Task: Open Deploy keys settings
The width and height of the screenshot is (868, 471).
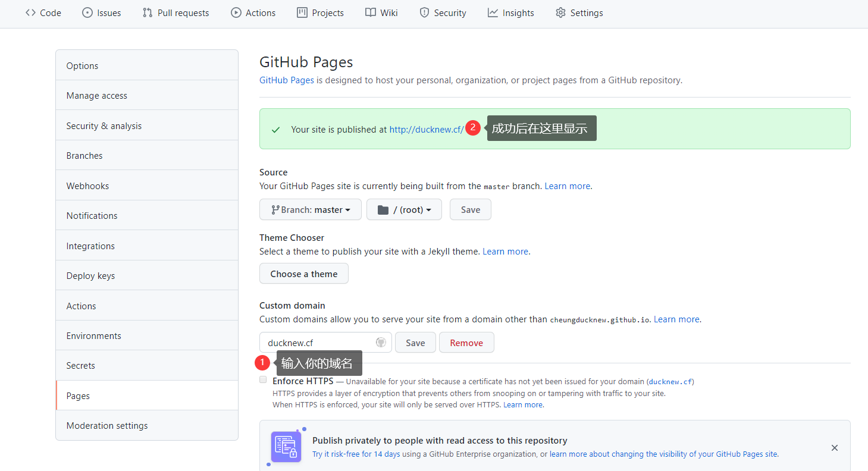Action: [147, 275]
